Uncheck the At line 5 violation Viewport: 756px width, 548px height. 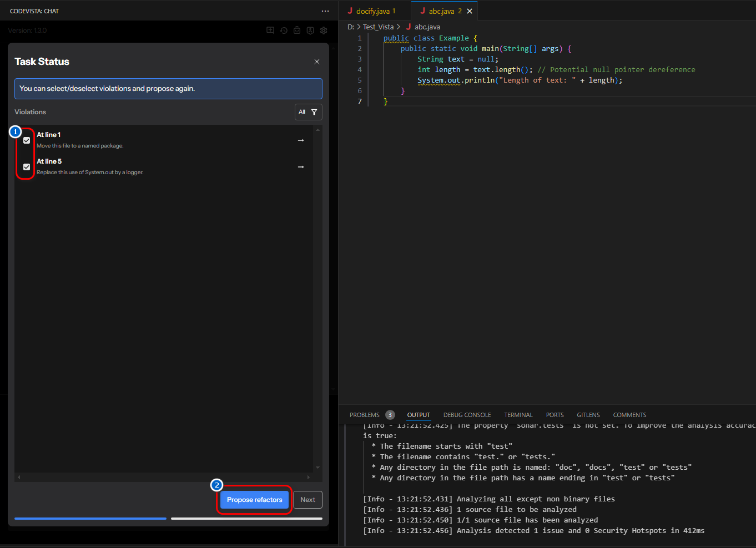click(27, 167)
